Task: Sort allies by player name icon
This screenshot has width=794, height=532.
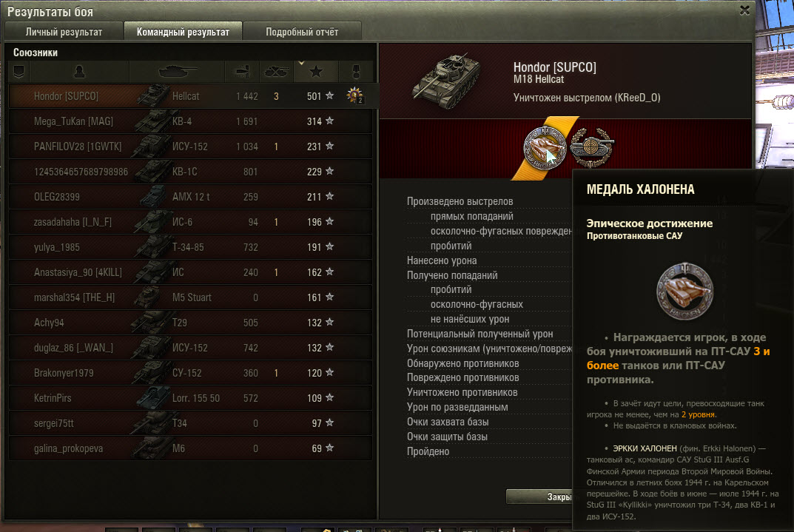Action: click(79, 72)
